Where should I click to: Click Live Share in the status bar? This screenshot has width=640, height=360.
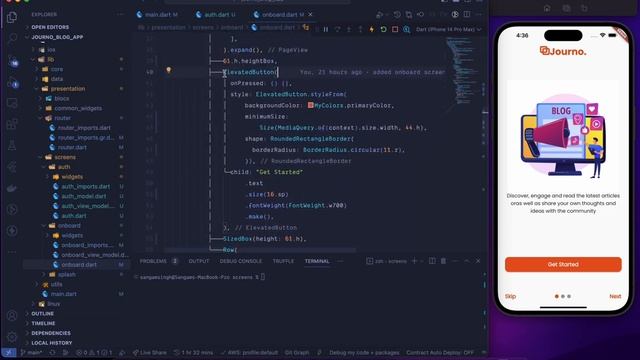(149, 352)
